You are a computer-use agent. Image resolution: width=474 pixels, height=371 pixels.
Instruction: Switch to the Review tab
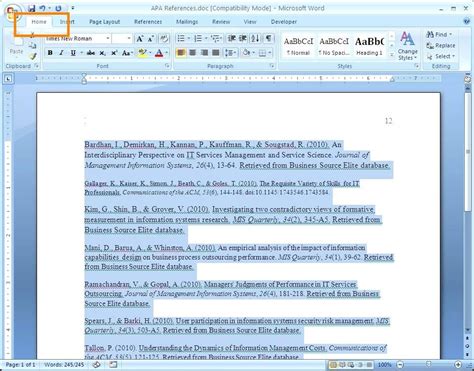(x=221, y=22)
